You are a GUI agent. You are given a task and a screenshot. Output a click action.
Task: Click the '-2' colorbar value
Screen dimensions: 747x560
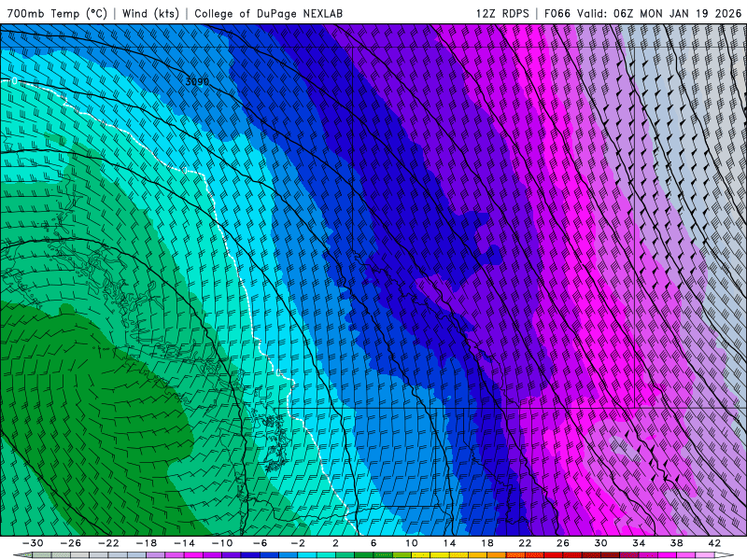pos(298,543)
